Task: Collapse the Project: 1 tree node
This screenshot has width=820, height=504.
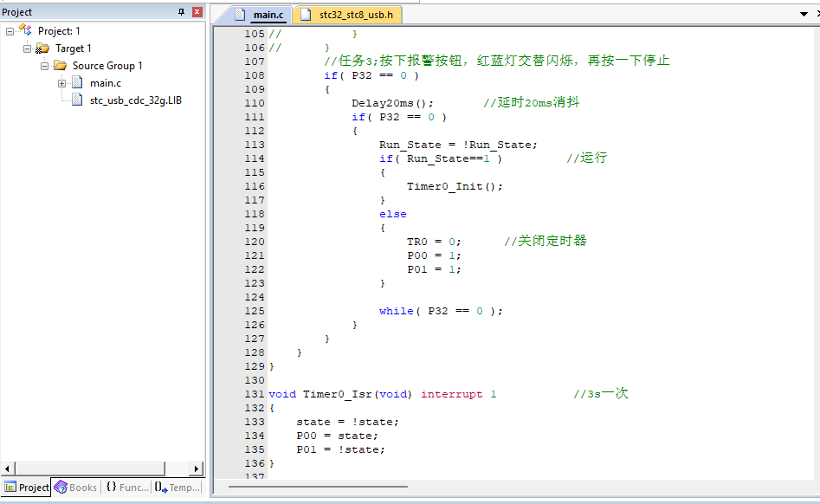Action: pos(10,31)
